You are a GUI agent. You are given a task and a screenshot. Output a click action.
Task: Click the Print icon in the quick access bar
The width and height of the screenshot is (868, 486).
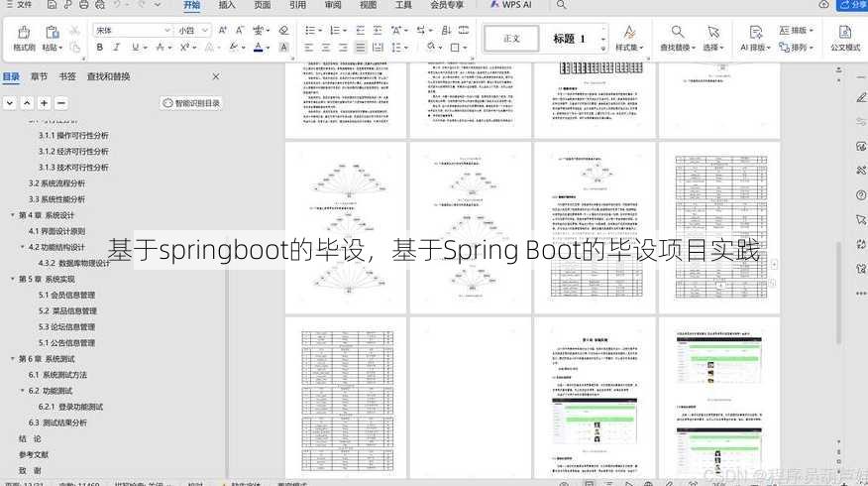83,4
